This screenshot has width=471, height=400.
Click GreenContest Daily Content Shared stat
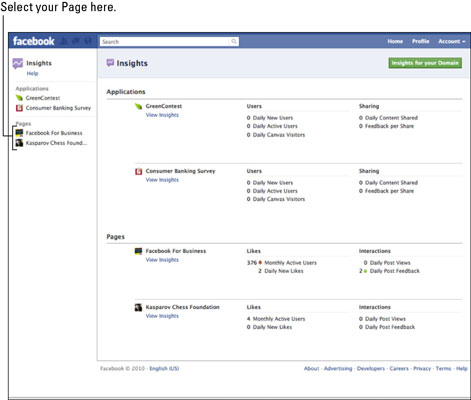(388, 118)
